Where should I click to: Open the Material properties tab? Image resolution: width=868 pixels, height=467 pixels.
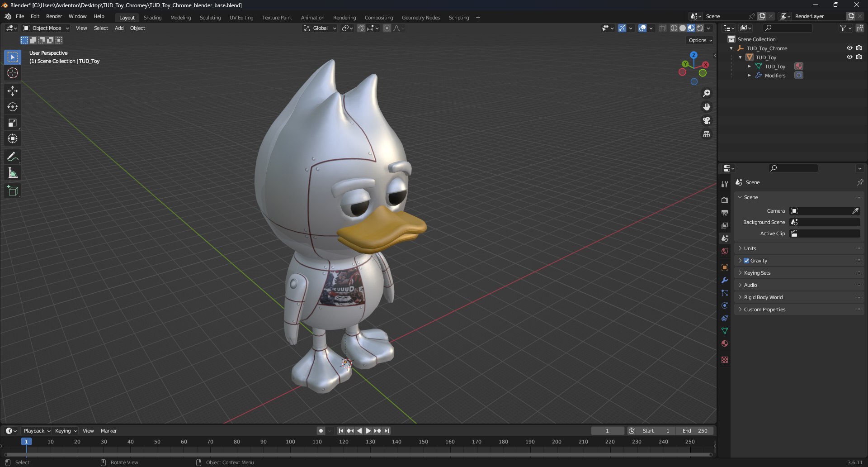[725, 343]
